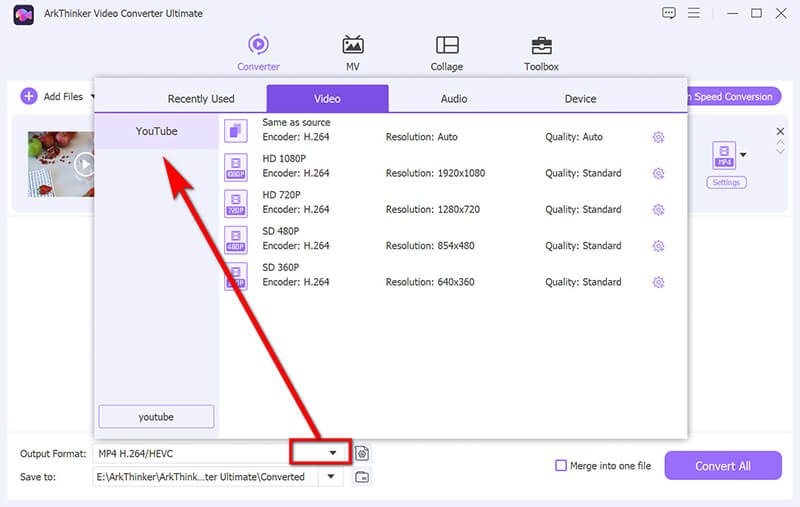The image size is (800, 507).
Task: Click the MP4 output format icon
Action: (724, 155)
